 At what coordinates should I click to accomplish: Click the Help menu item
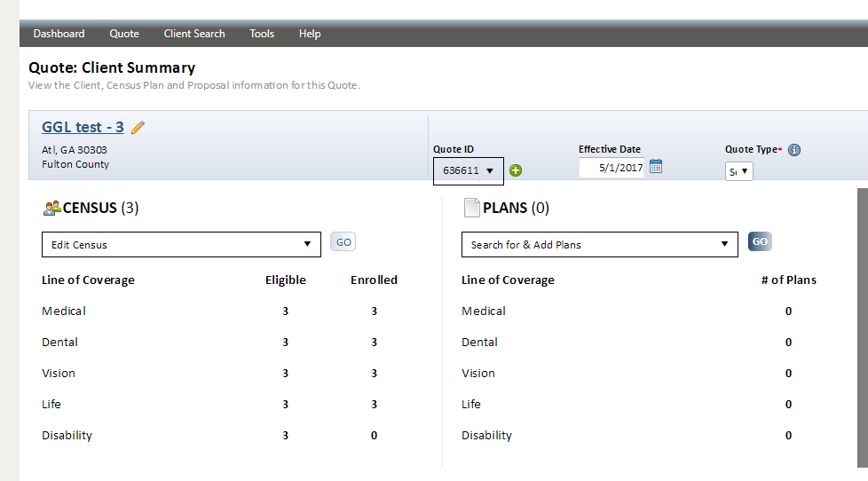coord(310,34)
